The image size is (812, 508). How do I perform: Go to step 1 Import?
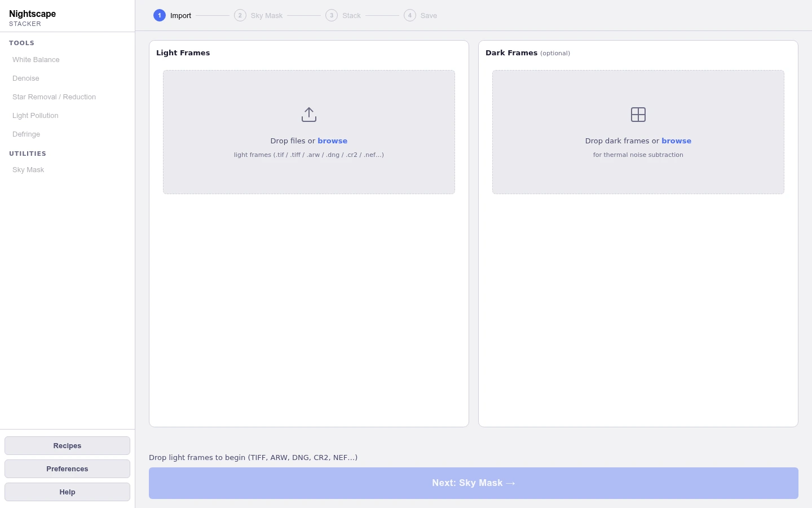coord(173,15)
